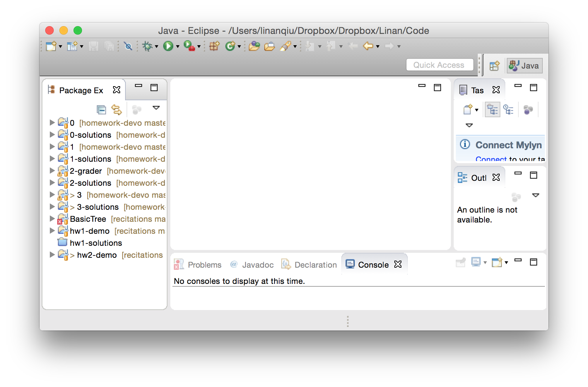The height and width of the screenshot is (387, 588).
Task: Click the Open Task folder icon
Action: [270, 46]
